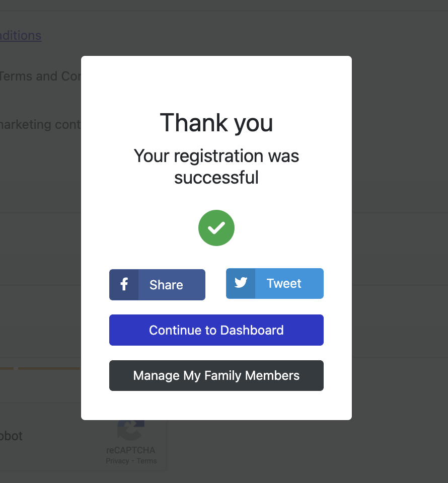This screenshot has height=483, width=448.
Task: Click the dimmed "Terms and Co" text
Action: (x=40, y=76)
